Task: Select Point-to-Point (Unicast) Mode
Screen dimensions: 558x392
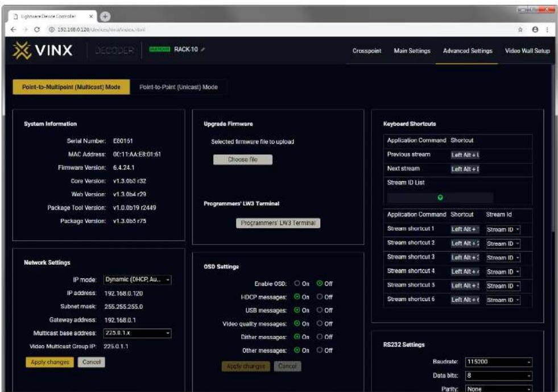Action: 178,87
